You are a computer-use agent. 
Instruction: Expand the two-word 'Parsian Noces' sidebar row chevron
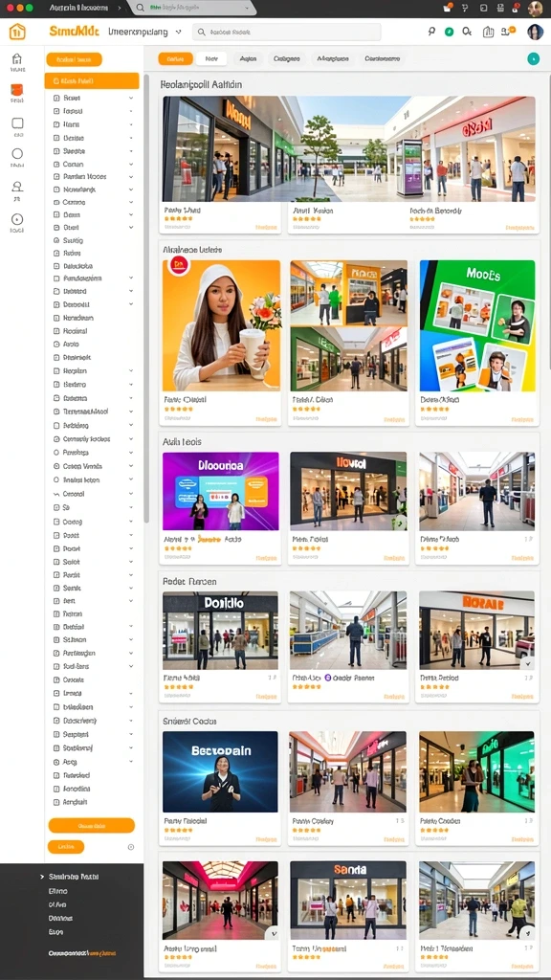pyautogui.click(x=131, y=177)
